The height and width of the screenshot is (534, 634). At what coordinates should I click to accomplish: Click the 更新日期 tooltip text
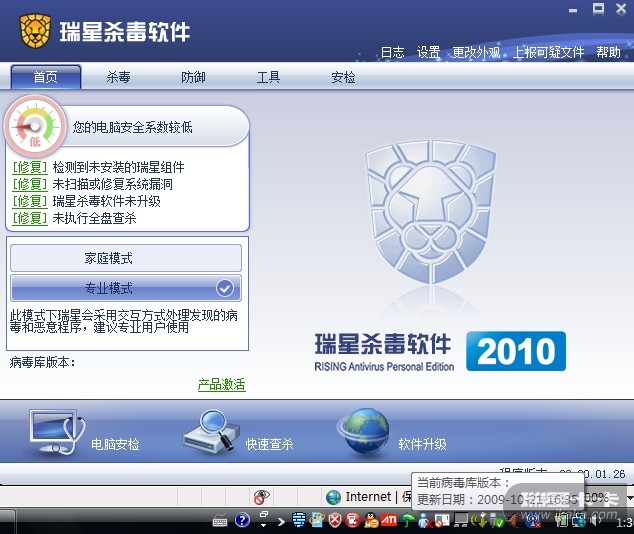(497, 500)
